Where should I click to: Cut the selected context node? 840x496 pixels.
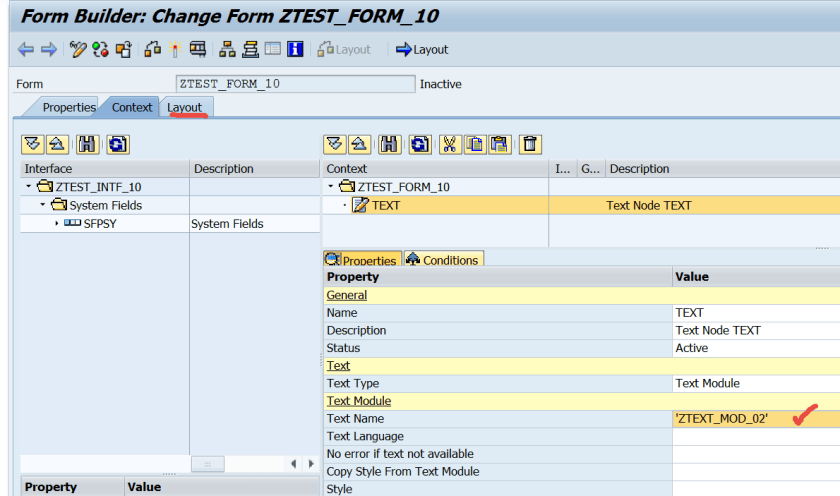click(449, 145)
